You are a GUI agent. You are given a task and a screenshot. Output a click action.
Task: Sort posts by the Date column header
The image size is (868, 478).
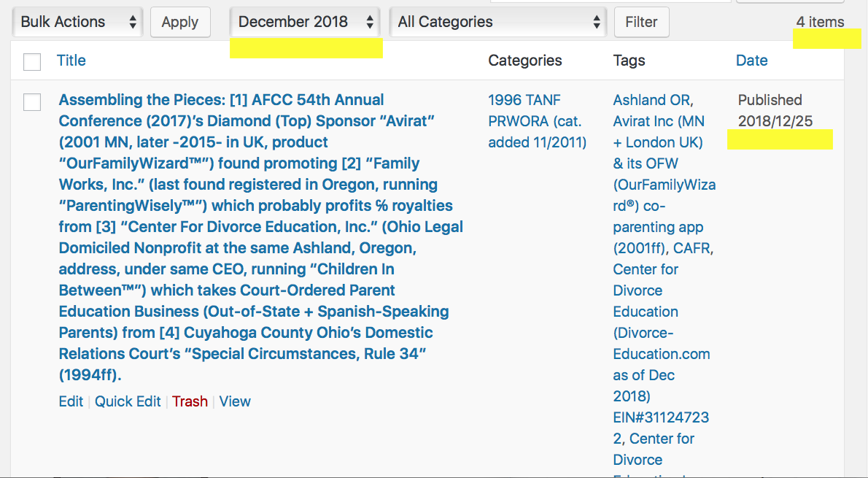point(751,61)
